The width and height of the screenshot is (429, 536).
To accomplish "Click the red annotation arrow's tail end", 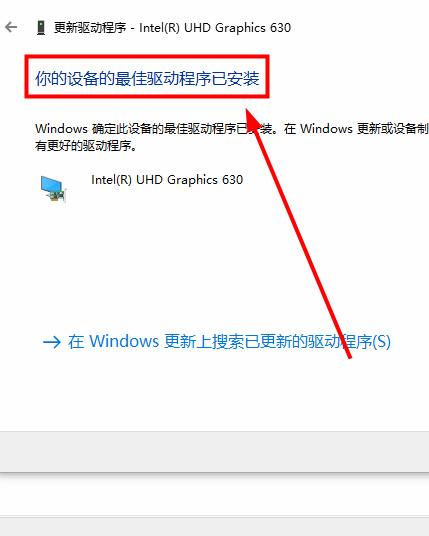I will [349, 356].
